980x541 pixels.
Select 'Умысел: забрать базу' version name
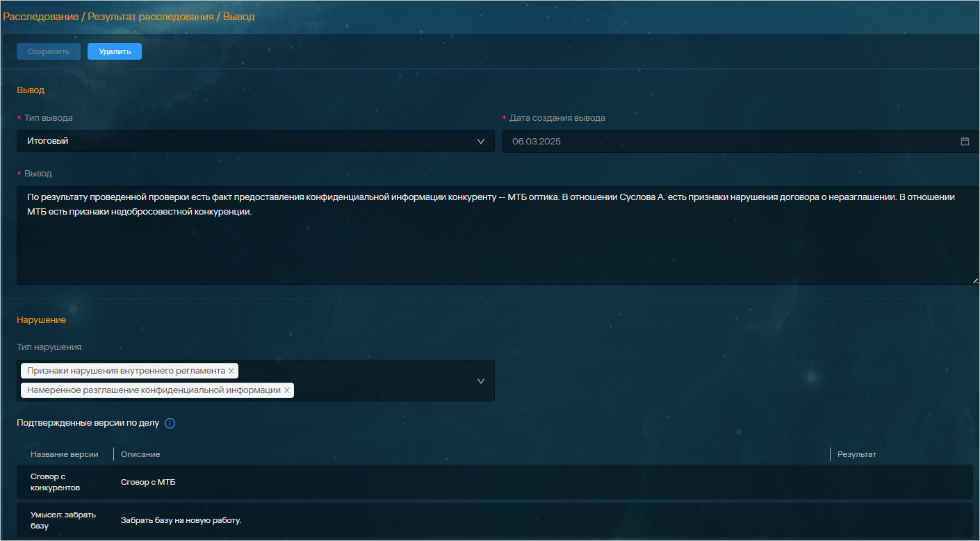click(63, 520)
